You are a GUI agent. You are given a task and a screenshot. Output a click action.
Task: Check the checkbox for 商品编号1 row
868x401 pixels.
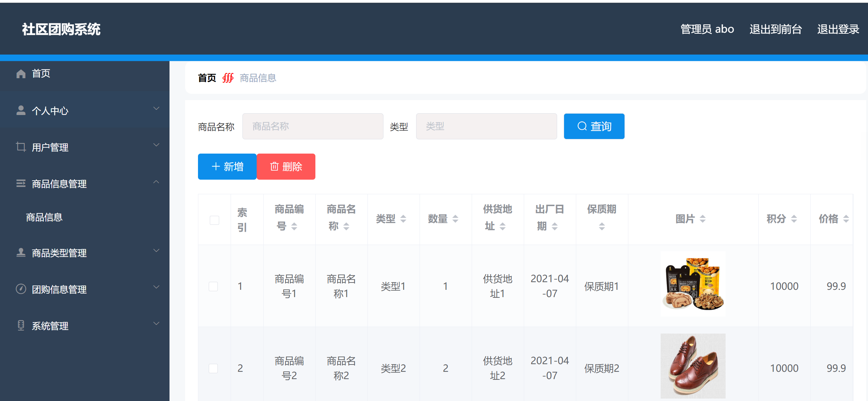(x=214, y=286)
